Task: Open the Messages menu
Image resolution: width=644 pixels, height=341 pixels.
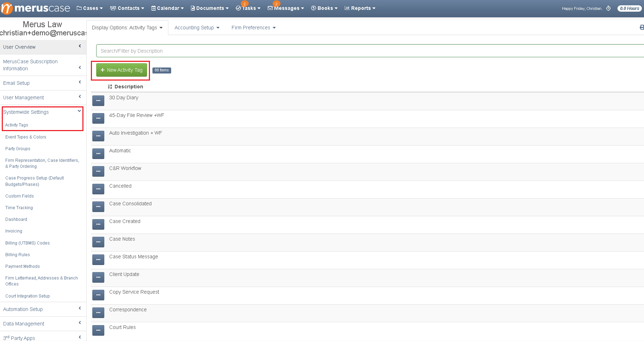Action: (286, 8)
